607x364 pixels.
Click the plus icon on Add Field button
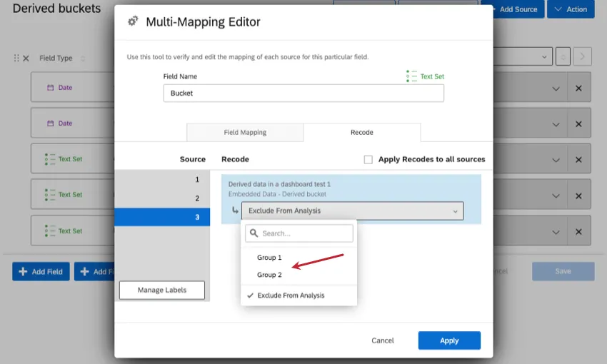pyautogui.click(x=23, y=271)
